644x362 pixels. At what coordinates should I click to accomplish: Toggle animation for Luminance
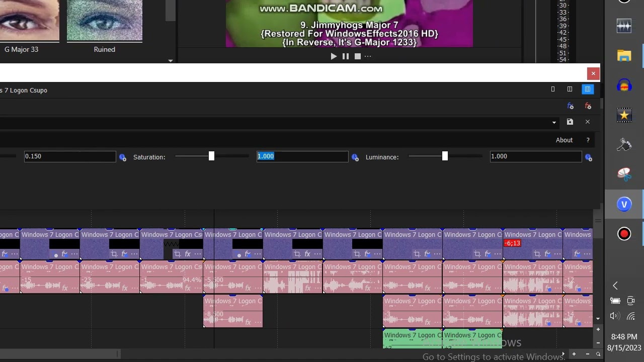589,157
